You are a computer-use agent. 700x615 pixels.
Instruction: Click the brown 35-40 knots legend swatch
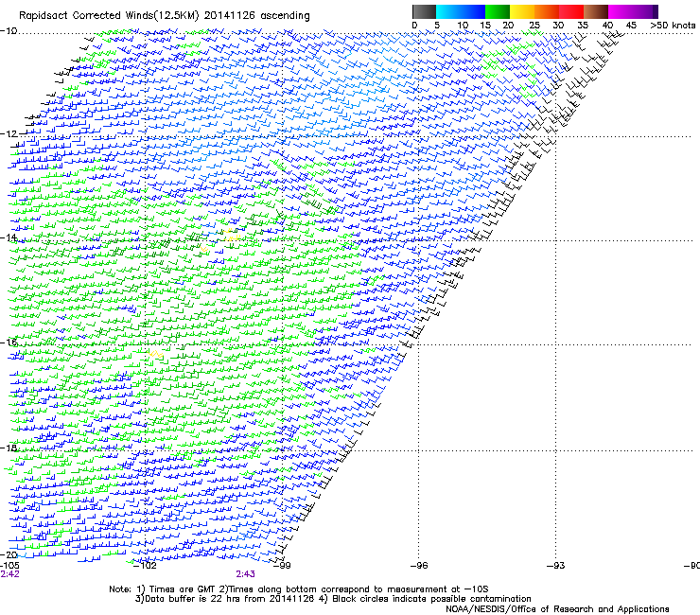(596, 11)
